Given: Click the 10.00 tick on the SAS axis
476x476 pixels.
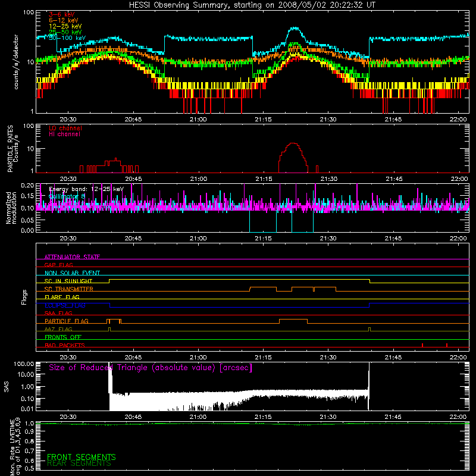Looking at the screenshot, I should [x=26, y=374].
